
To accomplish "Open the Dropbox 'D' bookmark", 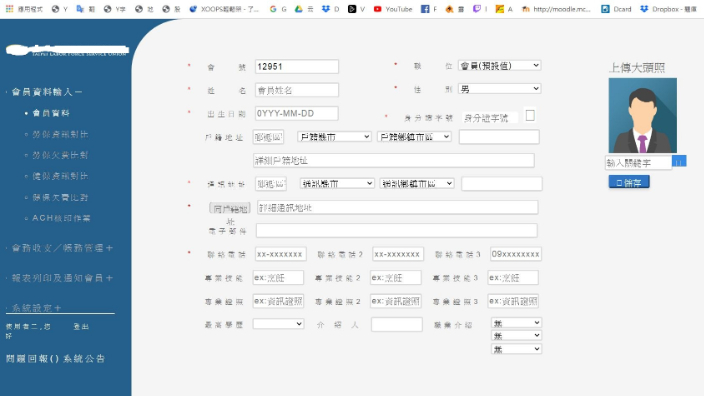I will pyautogui.click(x=330, y=9).
